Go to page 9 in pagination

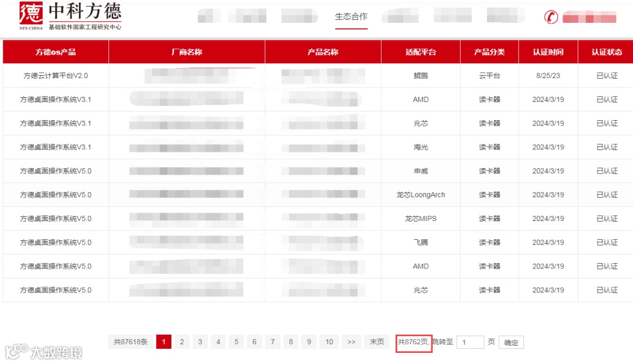309,342
